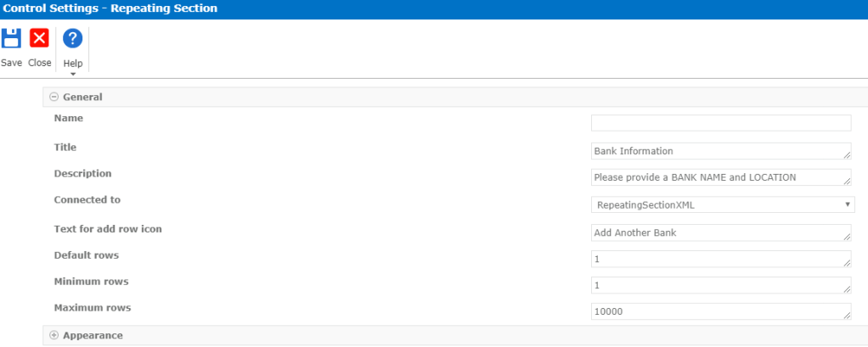Open the Connected to RepeatingSectionXML dropdown
Viewport: 868px width, 347px height.
click(722, 204)
